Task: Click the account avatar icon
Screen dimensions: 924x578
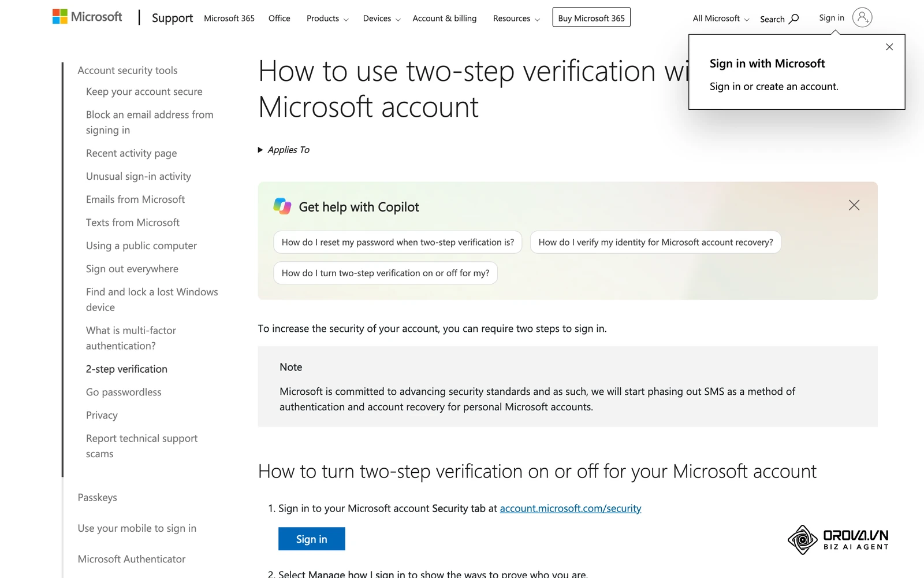Action: coord(862,17)
